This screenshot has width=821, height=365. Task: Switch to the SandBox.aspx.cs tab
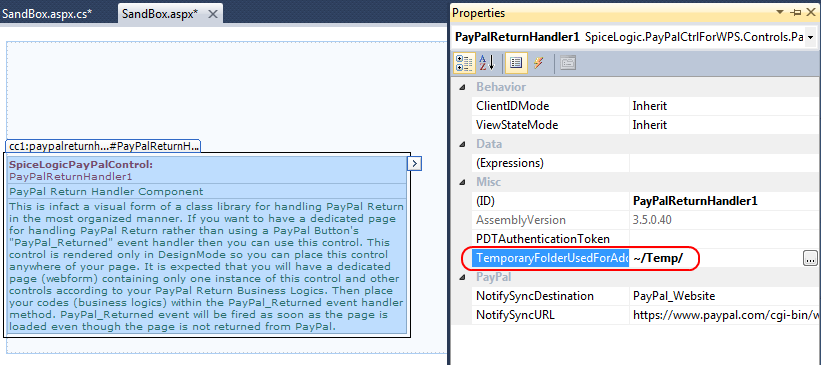47,14
